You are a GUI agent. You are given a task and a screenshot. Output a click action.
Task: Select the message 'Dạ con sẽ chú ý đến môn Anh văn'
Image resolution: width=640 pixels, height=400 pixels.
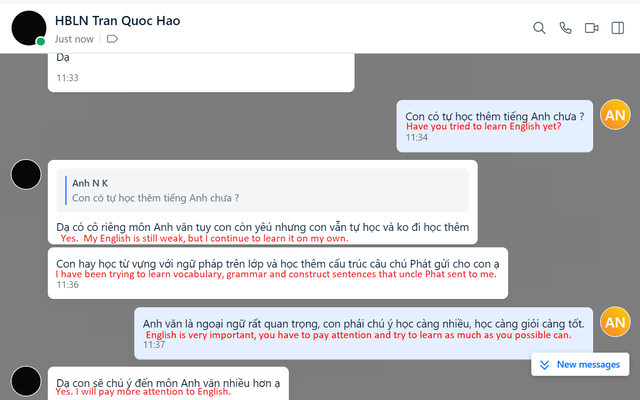168,383
